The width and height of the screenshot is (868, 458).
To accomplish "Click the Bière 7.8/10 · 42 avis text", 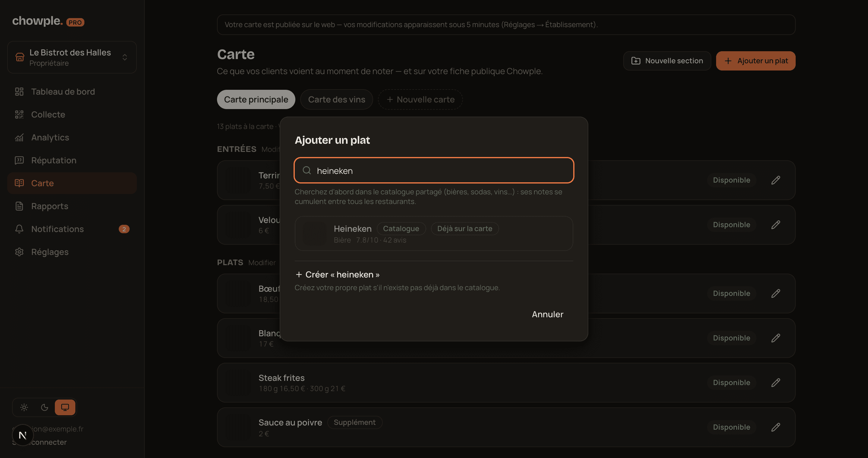I will pos(370,240).
